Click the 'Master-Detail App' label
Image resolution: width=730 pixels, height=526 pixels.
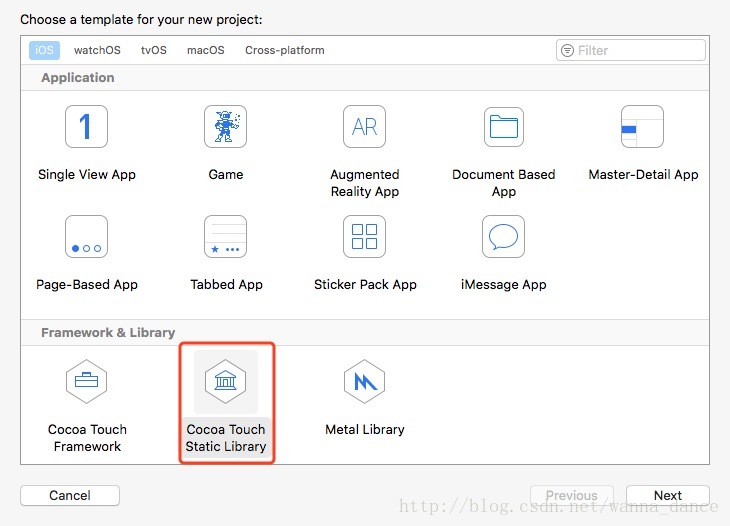(x=643, y=175)
